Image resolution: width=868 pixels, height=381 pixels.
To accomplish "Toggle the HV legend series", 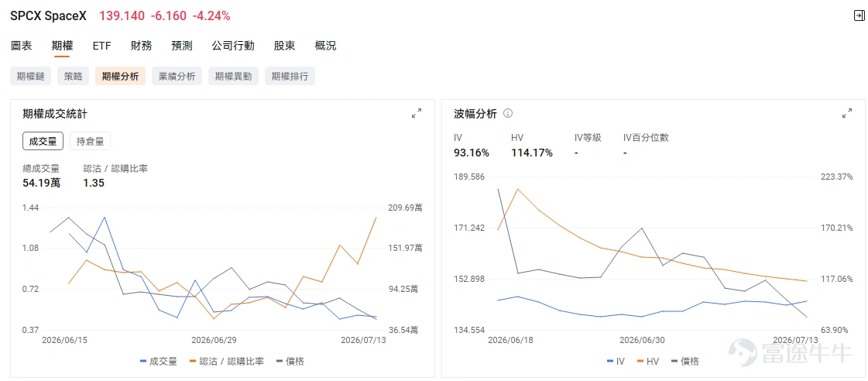I will (648, 362).
